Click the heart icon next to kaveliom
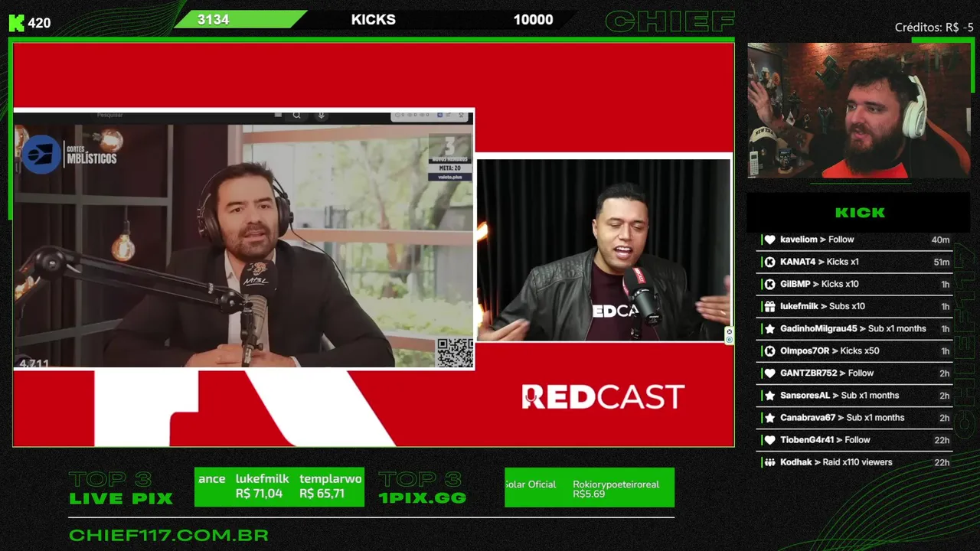 click(770, 240)
